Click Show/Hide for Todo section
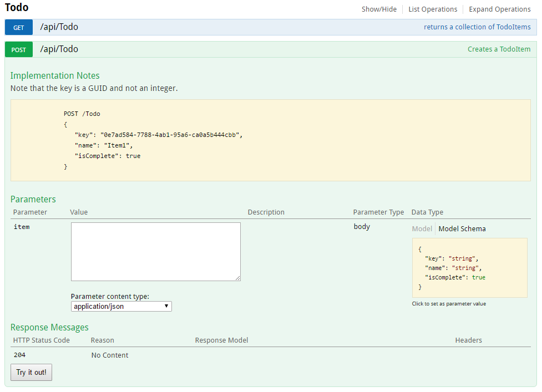 coord(379,9)
